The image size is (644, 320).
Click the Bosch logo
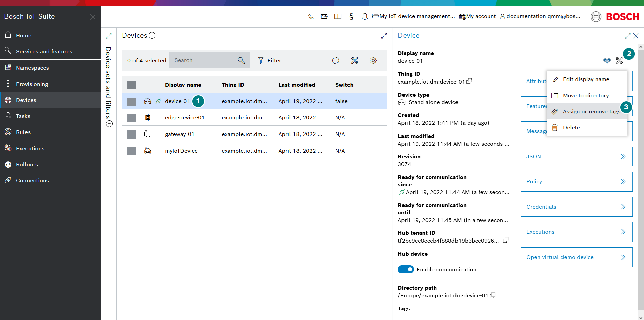615,16
